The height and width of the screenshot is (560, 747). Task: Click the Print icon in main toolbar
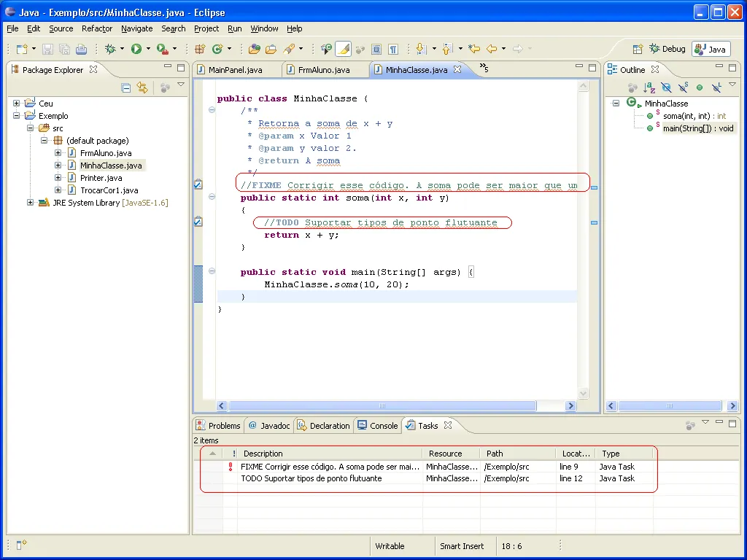[81, 49]
